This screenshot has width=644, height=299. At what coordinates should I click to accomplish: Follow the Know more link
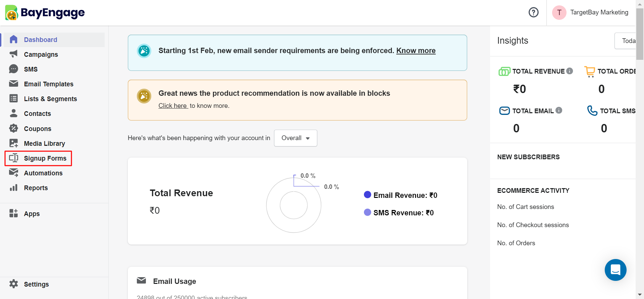coord(416,51)
